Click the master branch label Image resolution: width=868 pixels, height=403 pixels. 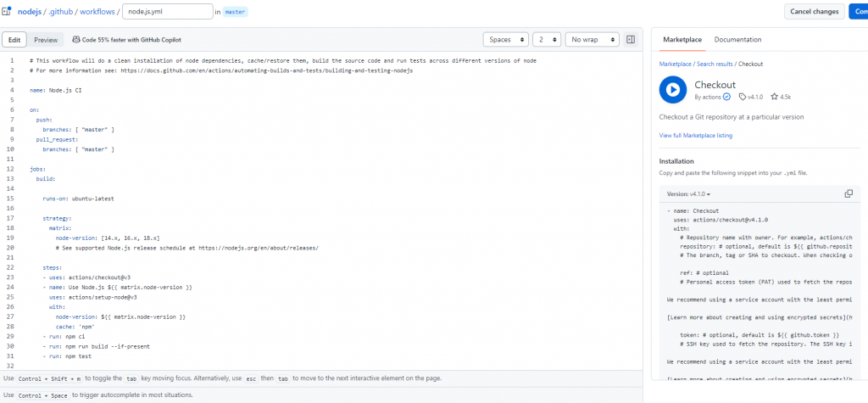click(x=236, y=12)
